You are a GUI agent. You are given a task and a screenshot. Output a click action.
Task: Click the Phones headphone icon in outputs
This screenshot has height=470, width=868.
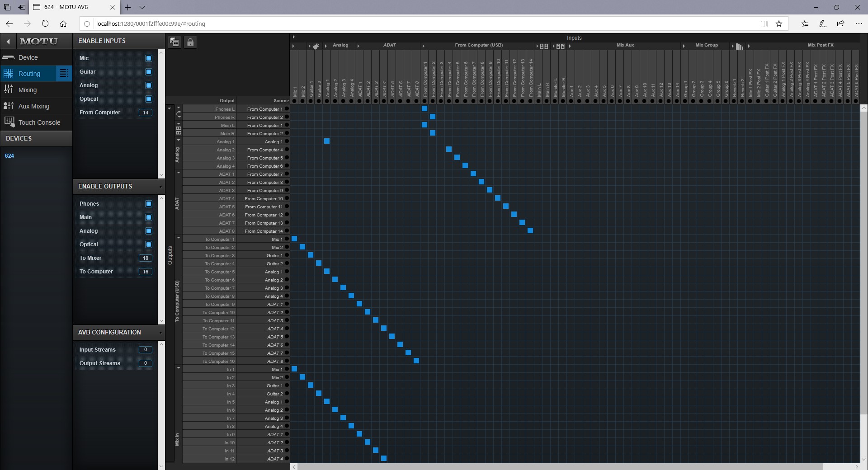pyautogui.click(x=179, y=114)
